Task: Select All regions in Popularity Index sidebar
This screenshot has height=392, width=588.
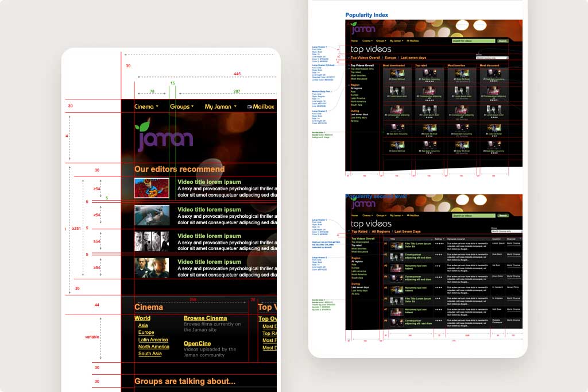Action: coord(356,89)
